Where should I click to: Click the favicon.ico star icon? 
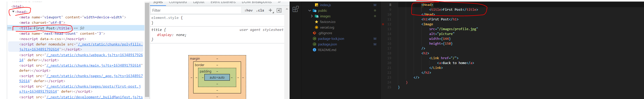pos(317,22)
